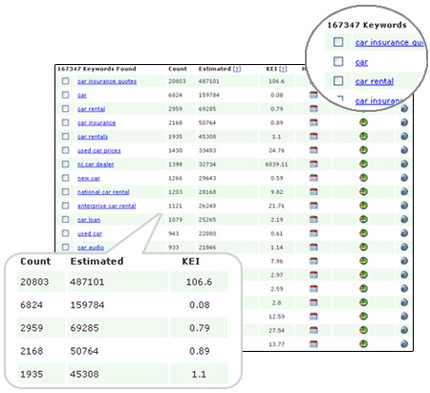The image size is (430, 393).
Task: Open 'car insurance quotes' keyword link in table
Action: 107,81
